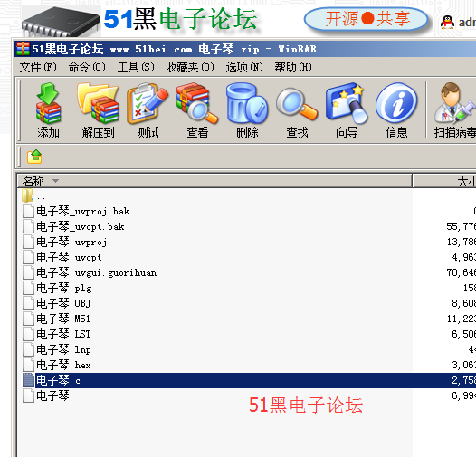Select file 电子琴.uvproj
476x457 pixels.
tap(71, 242)
